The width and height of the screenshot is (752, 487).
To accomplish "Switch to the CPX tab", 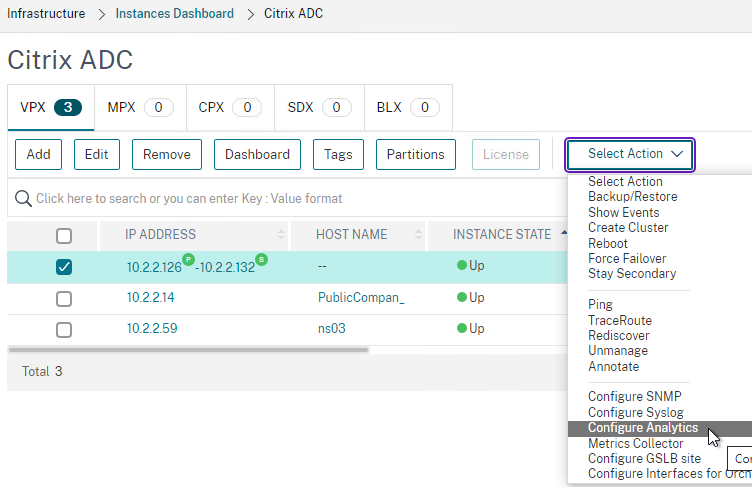I will 230,107.
